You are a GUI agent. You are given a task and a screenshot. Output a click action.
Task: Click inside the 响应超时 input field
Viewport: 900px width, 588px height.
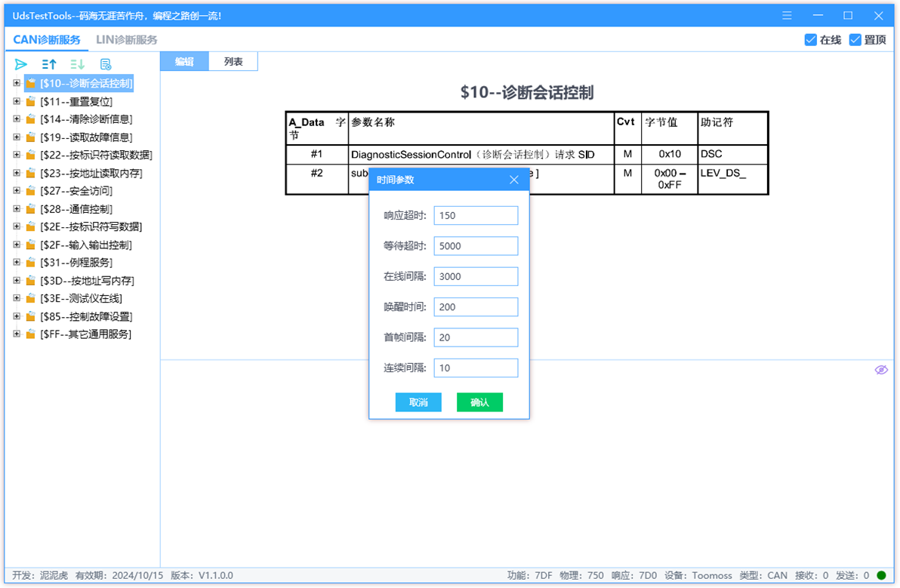pyautogui.click(x=476, y=215)
